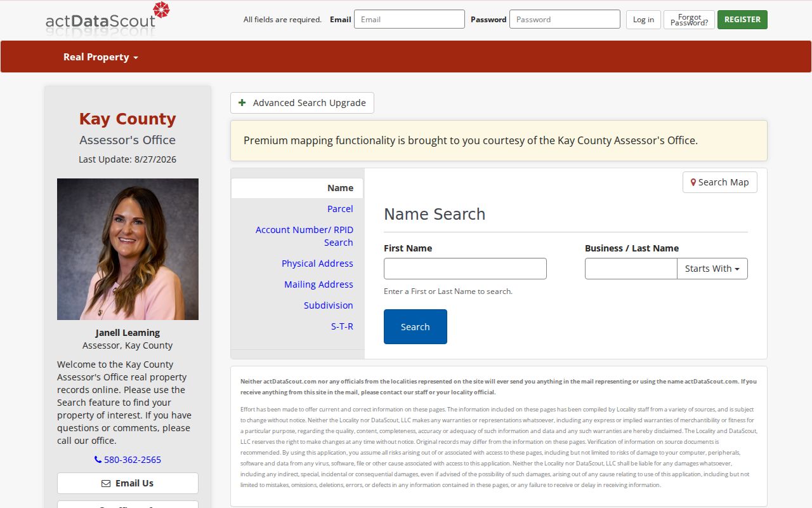
Task: Click the premium mapping functionality notice
Action: 499,140
